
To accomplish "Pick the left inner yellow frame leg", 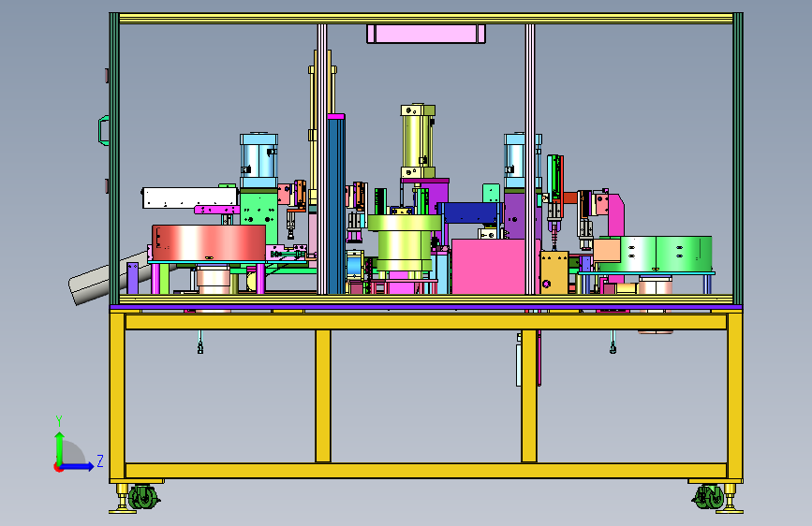I will [322, 396].
